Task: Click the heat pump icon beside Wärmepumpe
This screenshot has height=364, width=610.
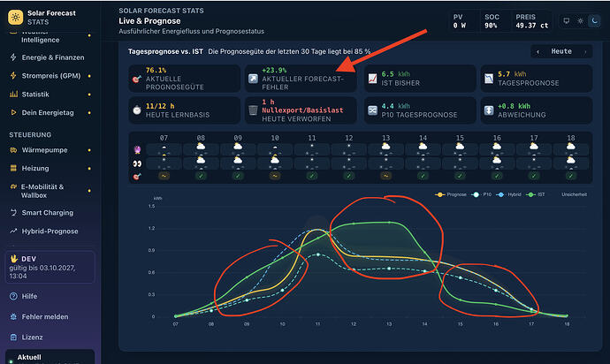Action: coord(13,149)
